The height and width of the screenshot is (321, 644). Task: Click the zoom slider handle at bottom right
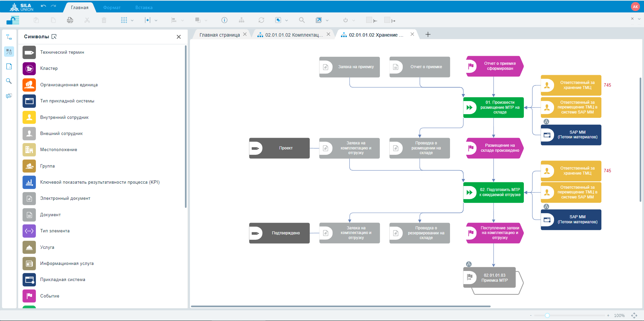point(547,315)
